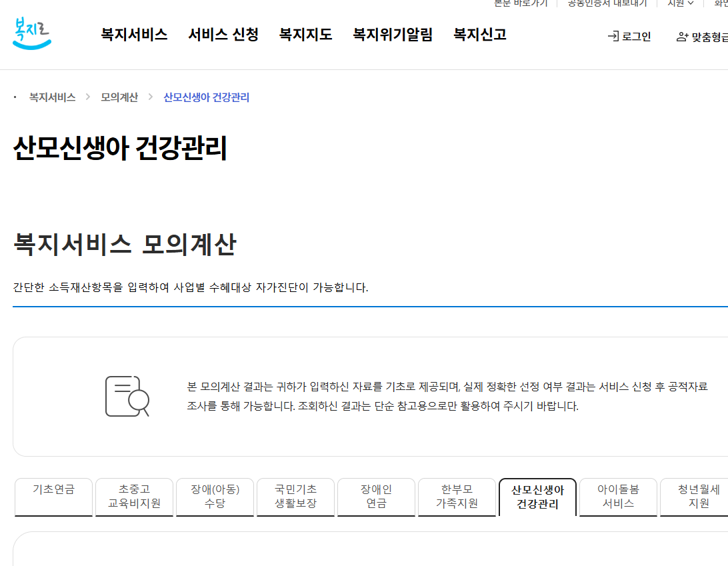728x566 pixels.
Task: Select the 장애(아동) 수당 tab
Action: click(215, 497)
